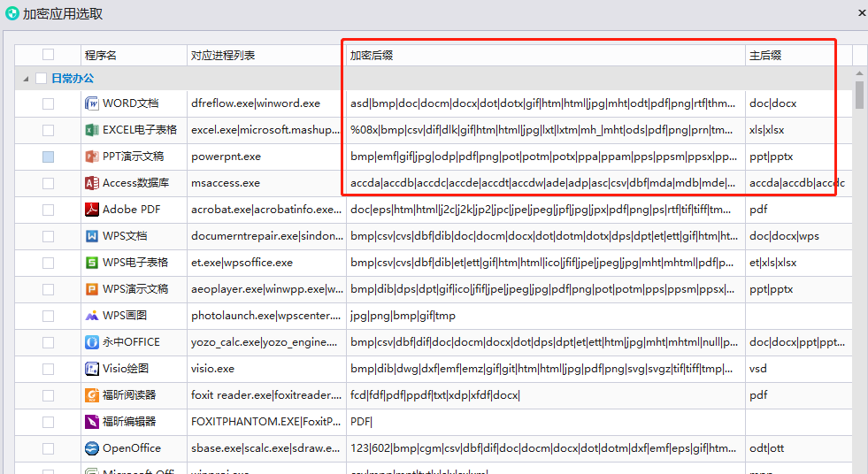Select the 日常办公 group label
868x474 pixels.
[x=73, y=79]
